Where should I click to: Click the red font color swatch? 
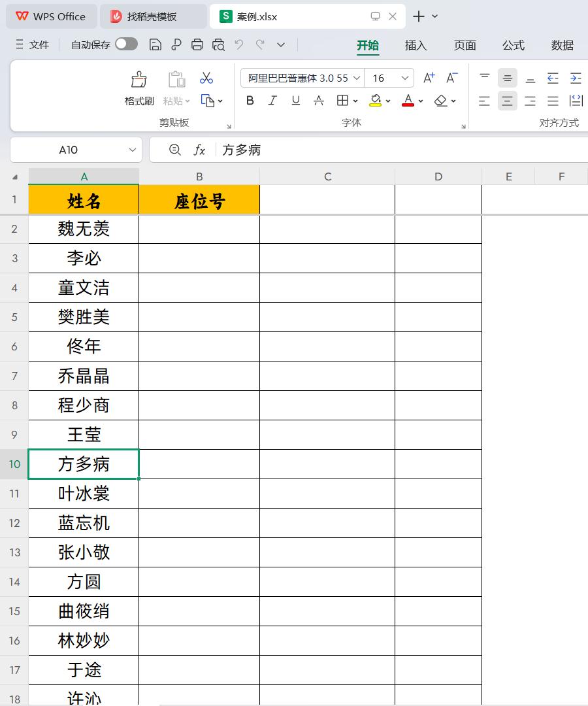point(408,101)
